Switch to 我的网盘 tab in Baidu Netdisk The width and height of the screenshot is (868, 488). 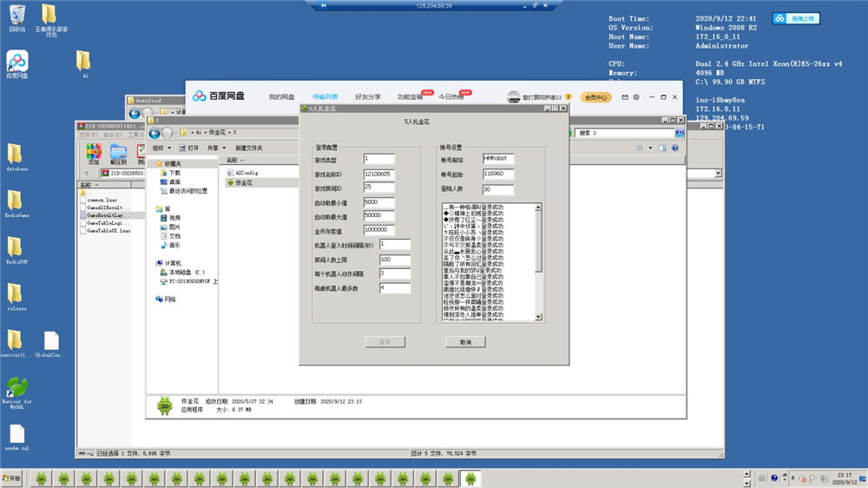282,97
